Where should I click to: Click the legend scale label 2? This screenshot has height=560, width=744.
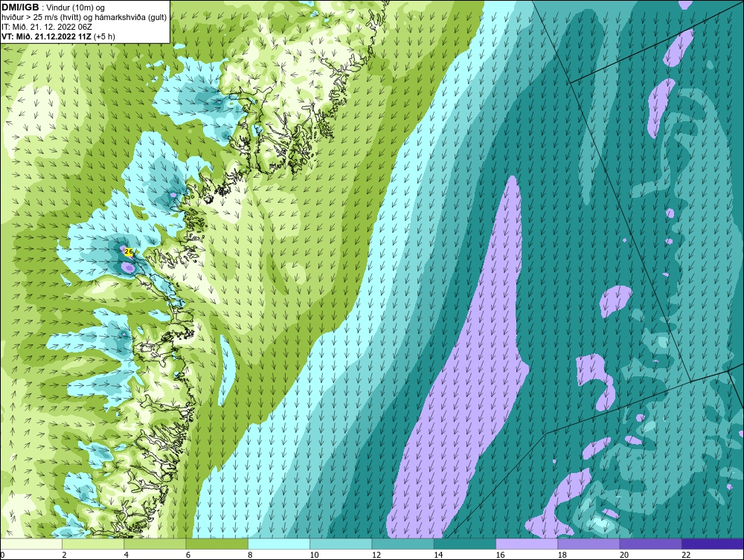pyautogui.click(x=65, y=555)
